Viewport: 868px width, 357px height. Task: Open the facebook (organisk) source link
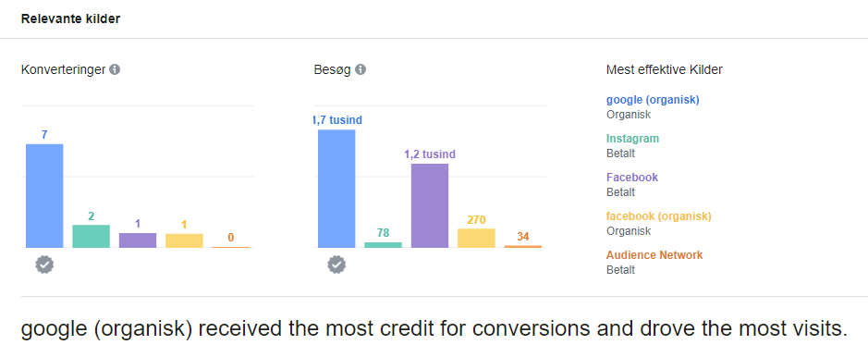click(659, 216)
